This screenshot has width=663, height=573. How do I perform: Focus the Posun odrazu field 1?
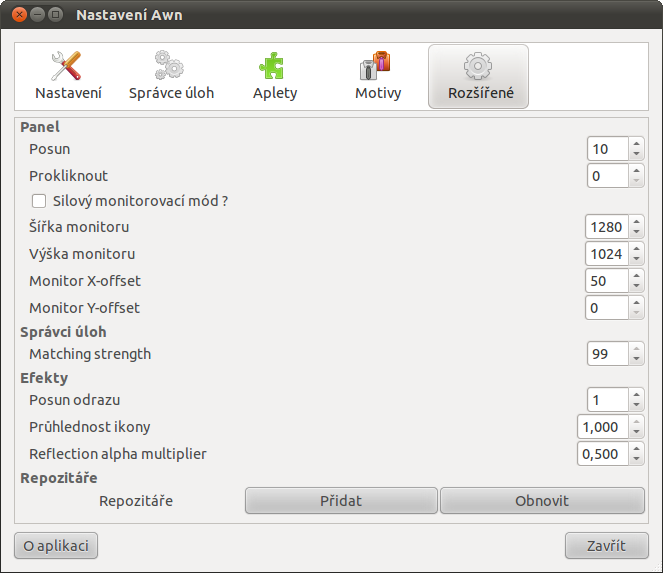click(x=608, y=400)
